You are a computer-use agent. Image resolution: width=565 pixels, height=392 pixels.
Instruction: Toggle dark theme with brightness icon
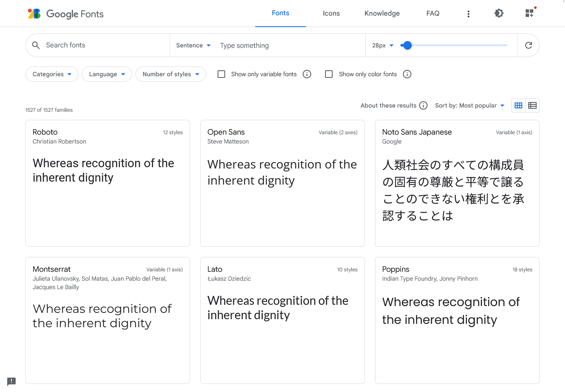coord(499,13)
